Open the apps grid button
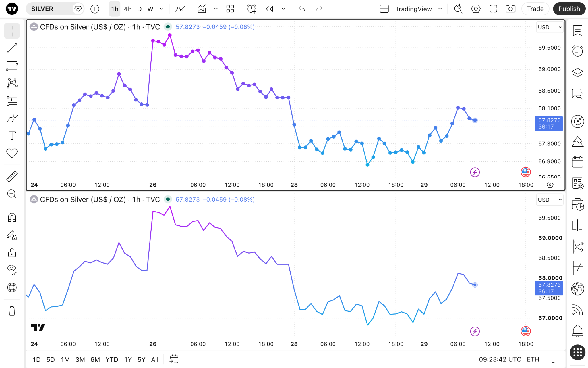The width and height of the screenshot is (588, 368). [577, 352]
